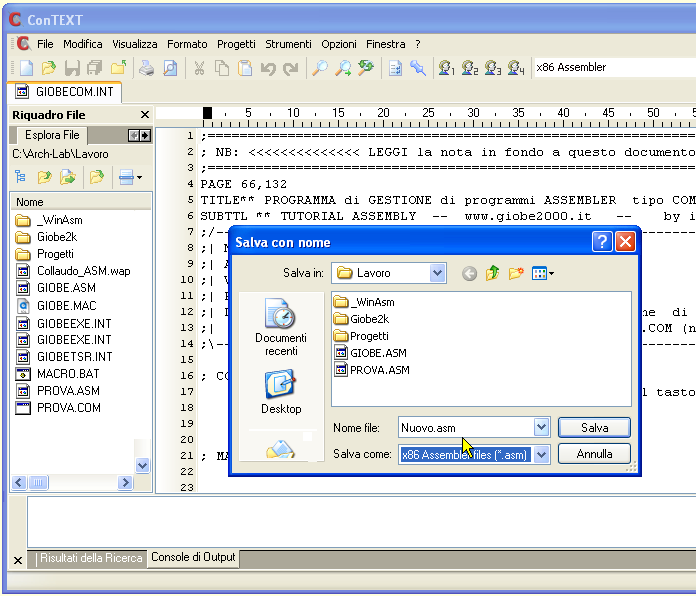Select PROVA.ASM in save dialog list
Image resolution: width=696 pixels, height=596 pixels.
pyautogui.click(x=372, y=370)
